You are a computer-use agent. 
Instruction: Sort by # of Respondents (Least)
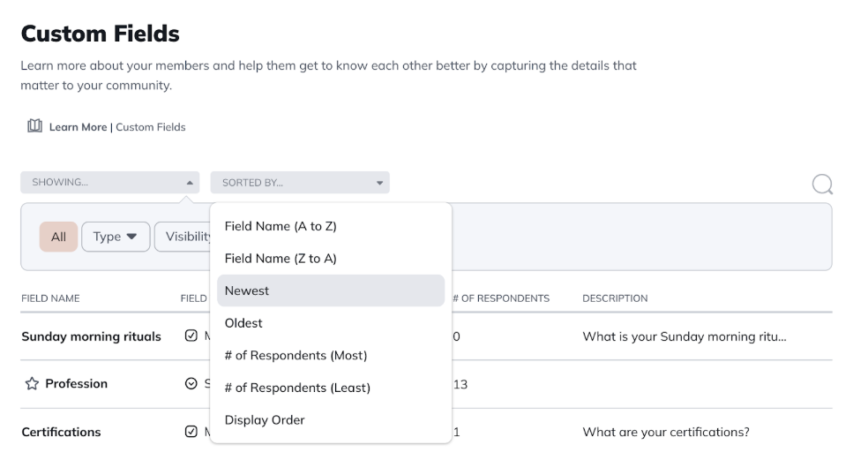pyautogui.click(x=297, y=388)
